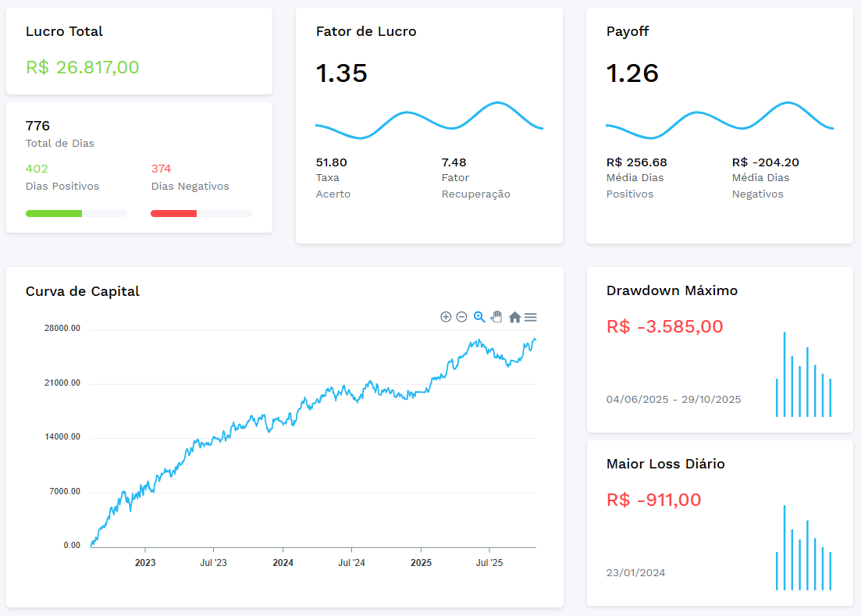
Task: Click the Taxa Acerto value 51.80
Action: [331, 162]
